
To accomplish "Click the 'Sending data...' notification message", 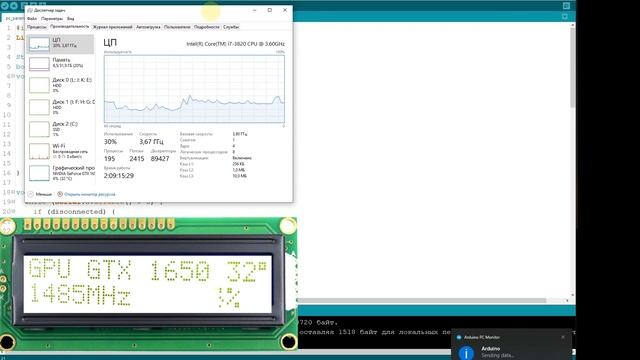I will [x=498, y=356].
